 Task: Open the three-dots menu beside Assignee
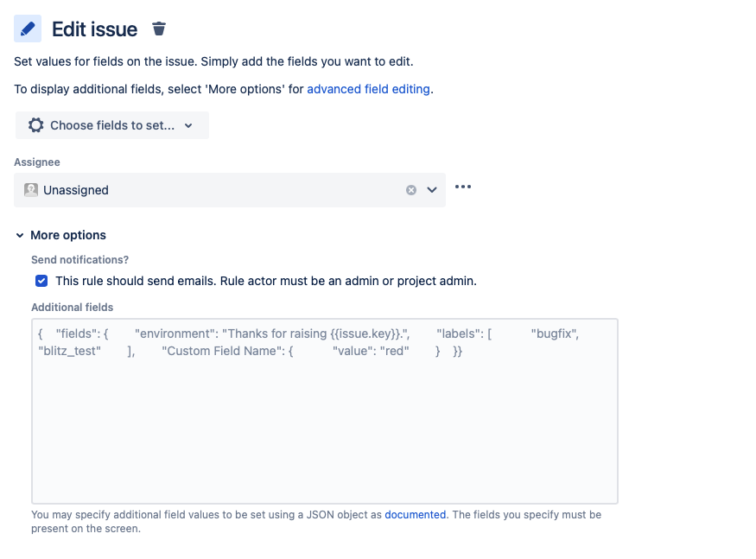pyautogui.click(x=463, y=187)
